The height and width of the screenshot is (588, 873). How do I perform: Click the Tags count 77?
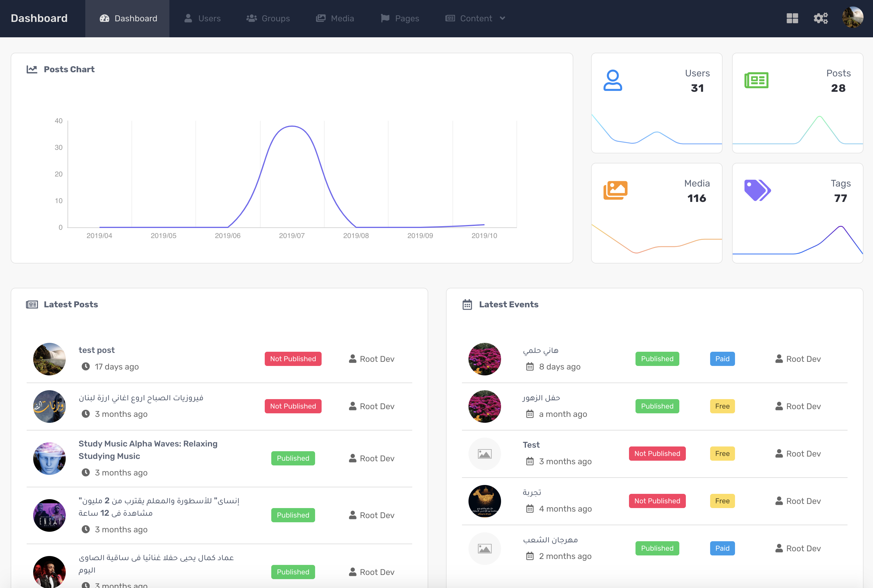(841, 198)
